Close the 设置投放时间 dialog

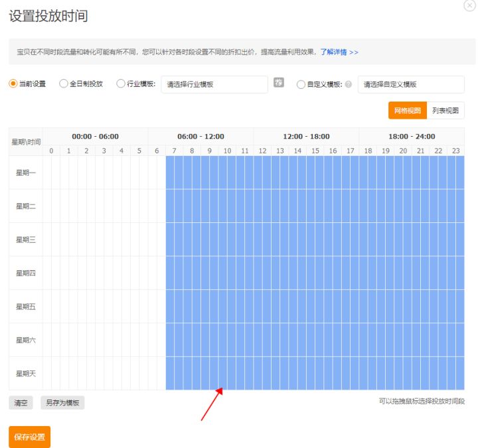point(469,5)
